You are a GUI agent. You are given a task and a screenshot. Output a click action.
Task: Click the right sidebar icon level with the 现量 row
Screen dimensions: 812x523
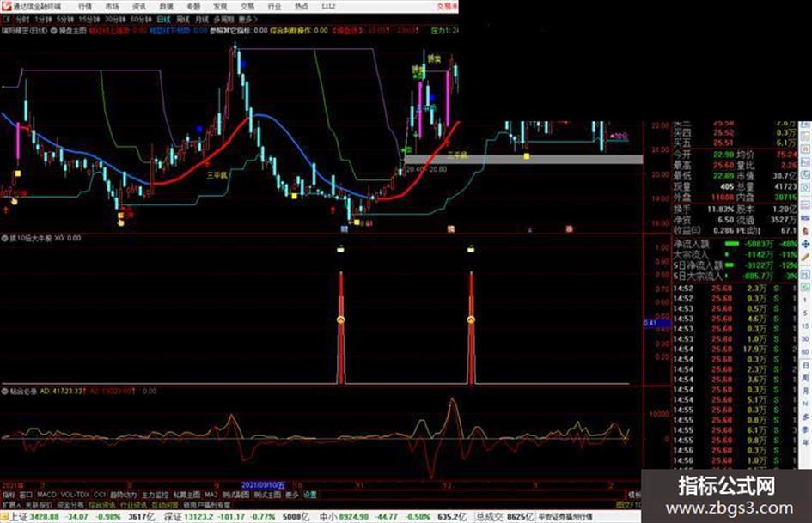[805, 187]
